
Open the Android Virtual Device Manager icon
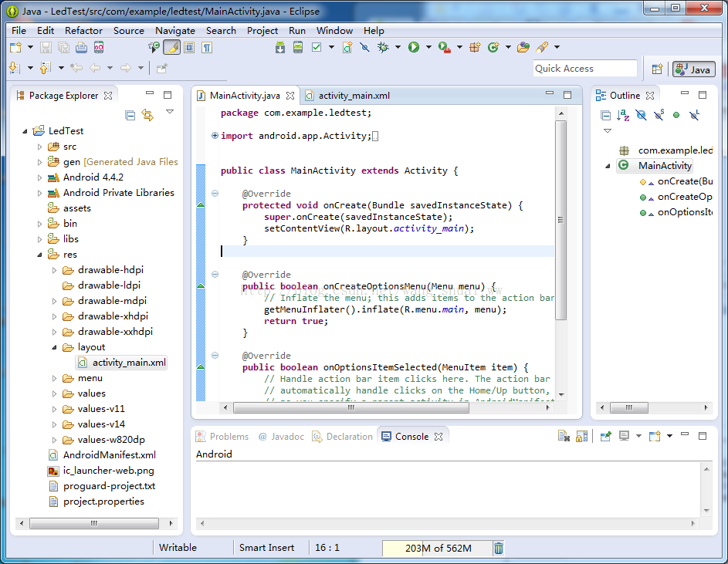[x=298, y=47]
